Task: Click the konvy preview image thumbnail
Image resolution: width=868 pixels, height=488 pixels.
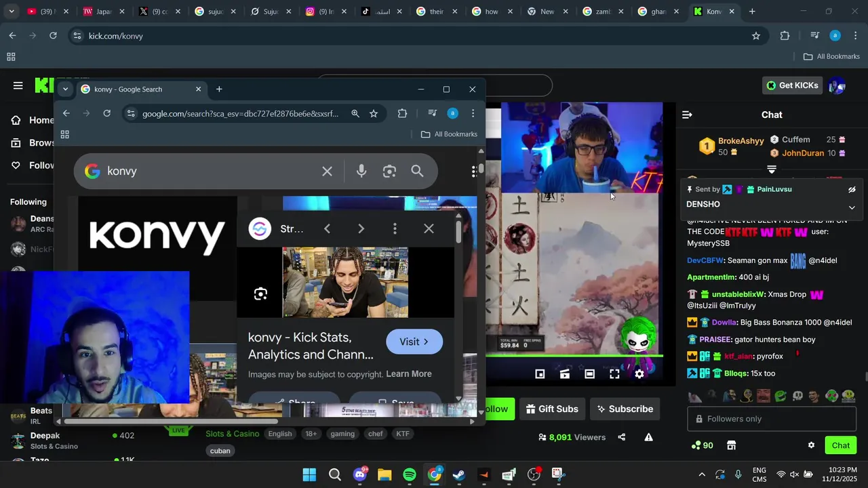Action: coord(345,282)
